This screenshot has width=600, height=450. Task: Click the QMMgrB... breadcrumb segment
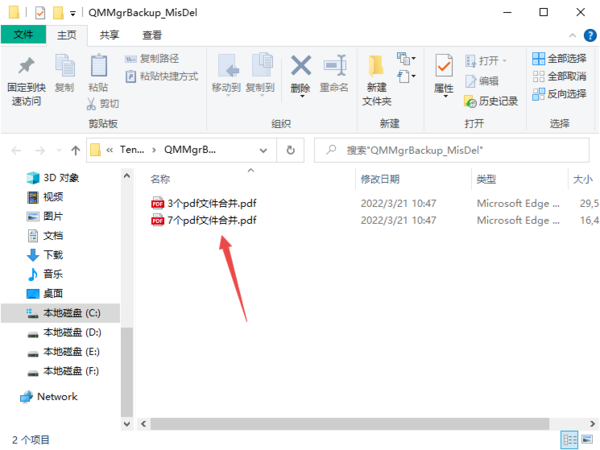190,150
